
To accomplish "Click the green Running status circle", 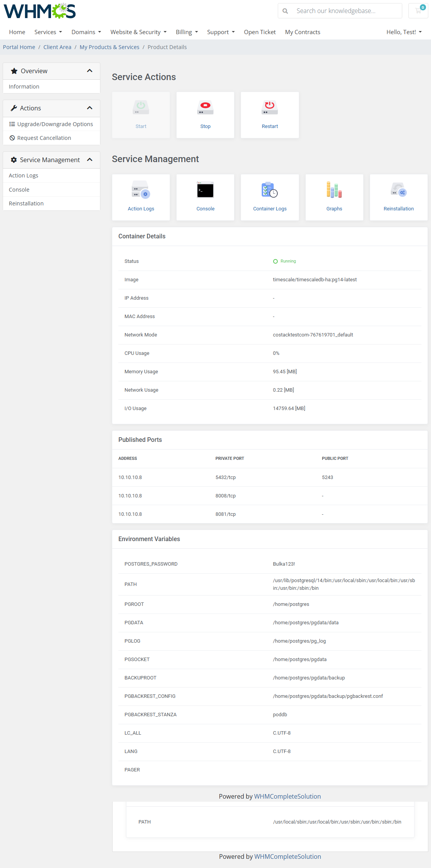I will click(275, 261).
